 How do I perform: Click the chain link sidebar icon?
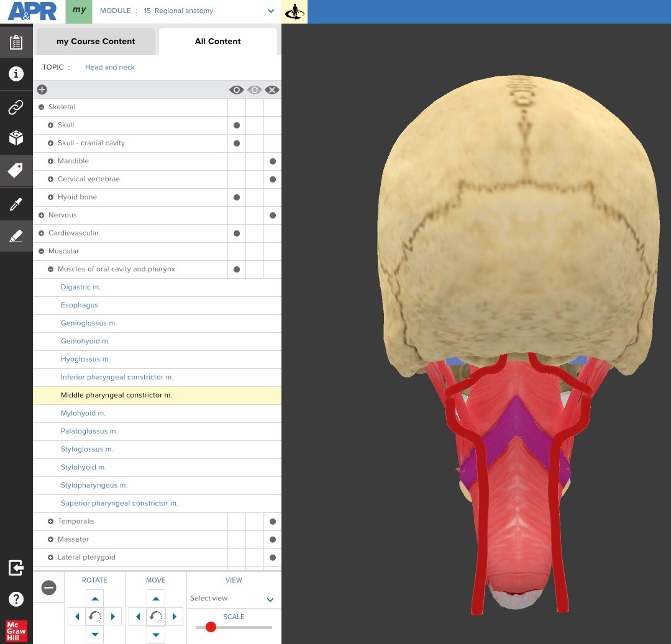click(16, 107)
